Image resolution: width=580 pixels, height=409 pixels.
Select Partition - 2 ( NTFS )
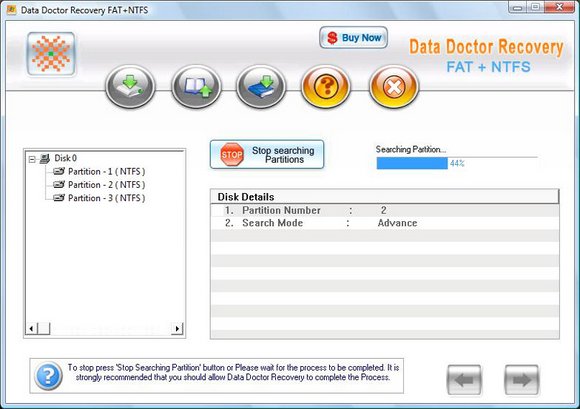click(x=107, y=185)
